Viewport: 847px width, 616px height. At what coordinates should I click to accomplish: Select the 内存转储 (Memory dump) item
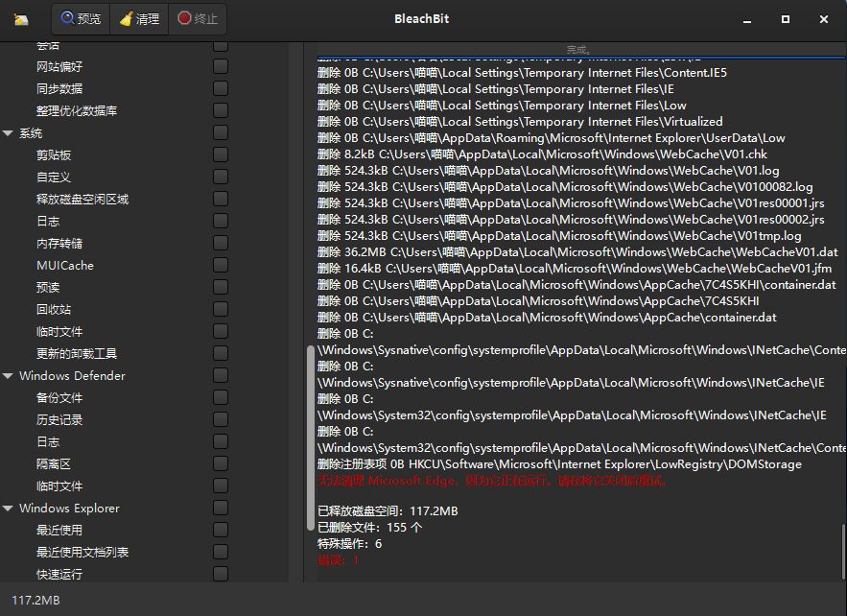click(59, 244)
